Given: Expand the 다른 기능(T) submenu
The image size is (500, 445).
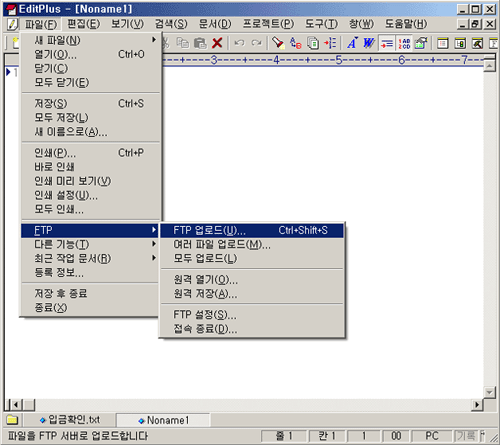Looking at the screenshot, I should click(x=91, y=245).
